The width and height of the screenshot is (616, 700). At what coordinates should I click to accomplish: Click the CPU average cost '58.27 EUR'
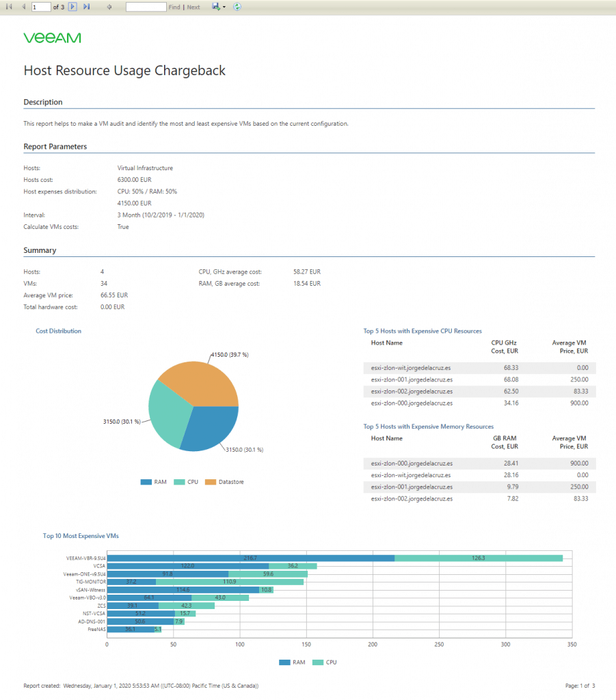tap(307, 272)
